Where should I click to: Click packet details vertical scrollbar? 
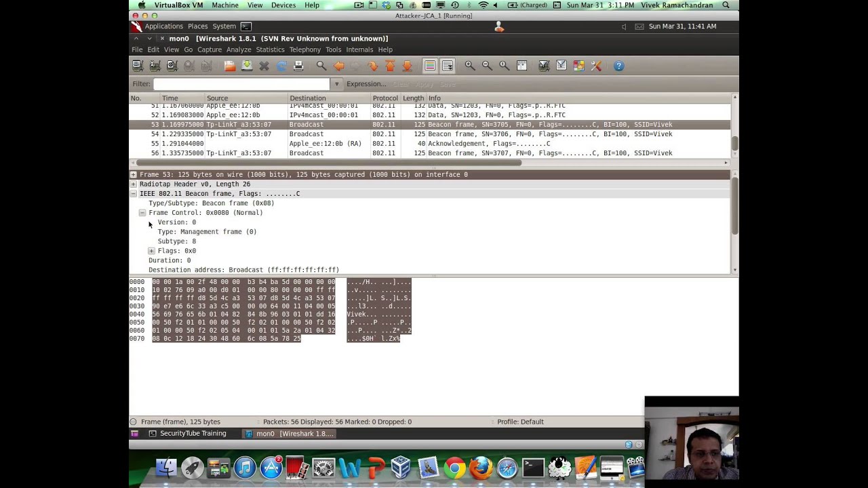[x=734, y=222]
